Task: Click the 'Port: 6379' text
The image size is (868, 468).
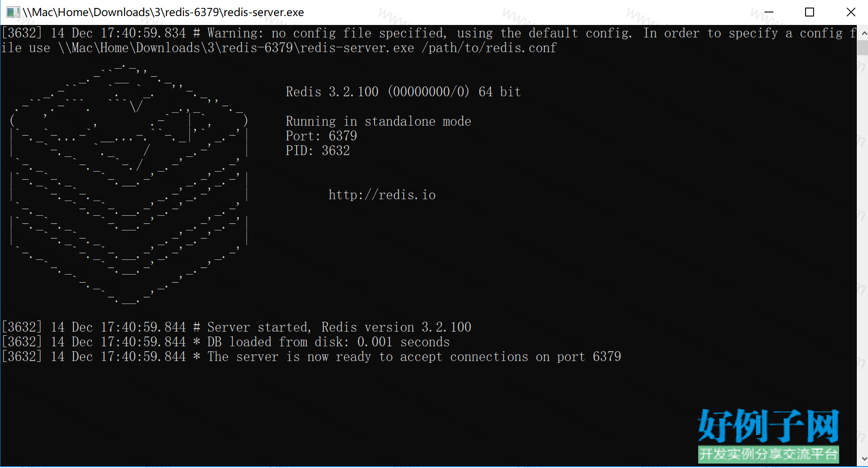Action: tap(321, 136)
